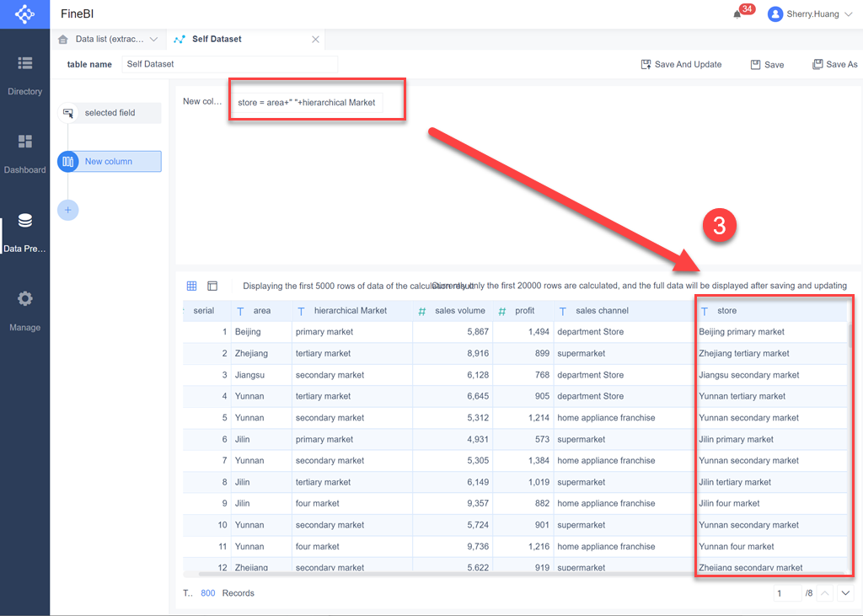863x616 pixels.
Task: Click the page number input field
Action: 787,592
